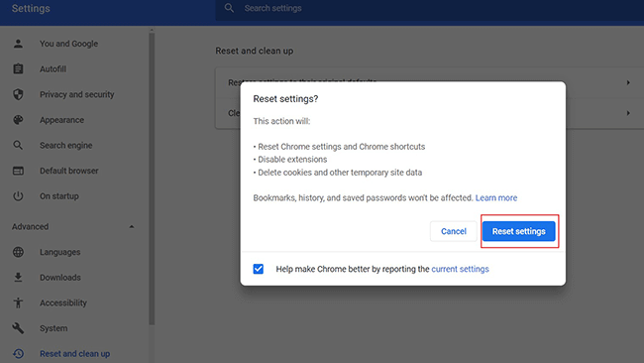Image resolution: width=644 pixels, height=363 pixels.
Task: Click the Autofill clipboard icon
Action: (x=18, y=69)
